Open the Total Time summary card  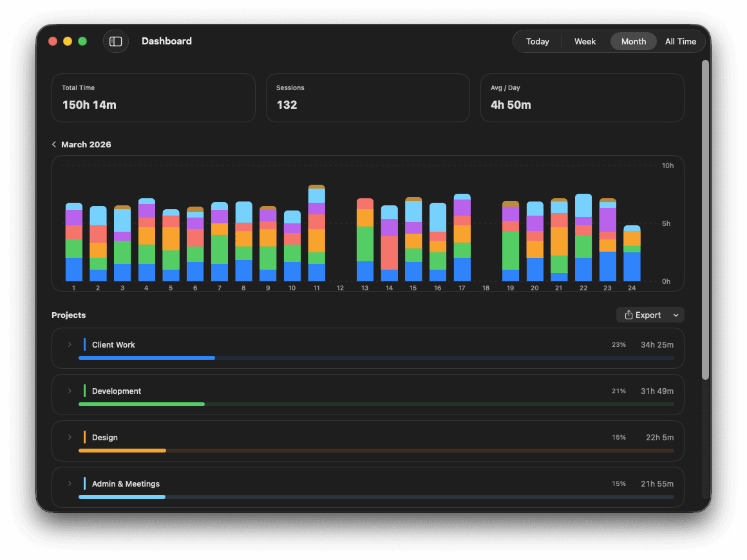[153, 98]
